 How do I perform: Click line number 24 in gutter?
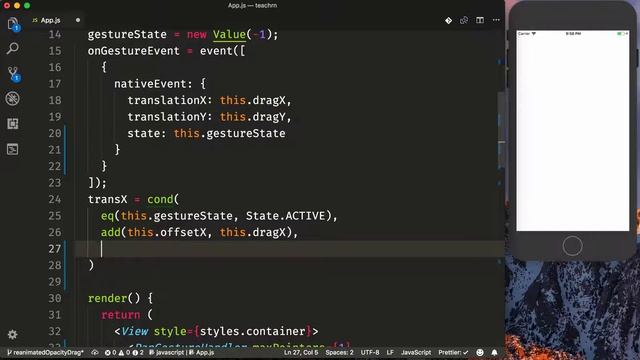[x=55, y=199]
